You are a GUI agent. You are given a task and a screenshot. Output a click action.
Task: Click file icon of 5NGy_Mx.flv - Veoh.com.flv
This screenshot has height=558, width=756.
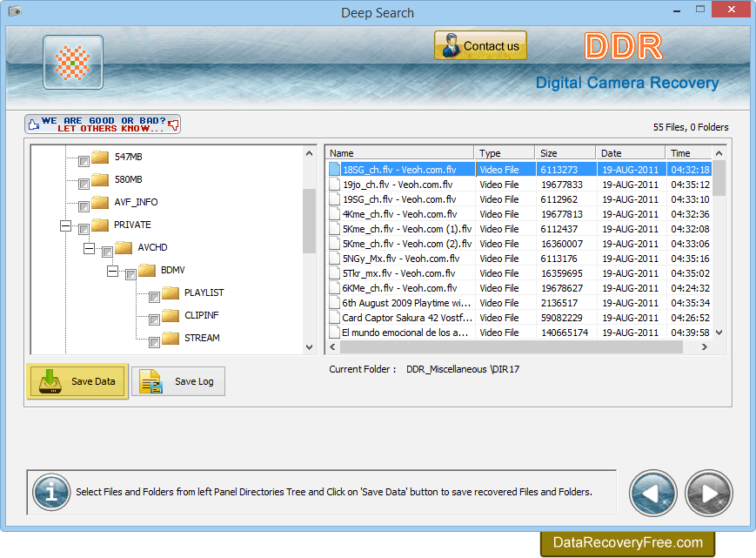[x=334, y=259]
